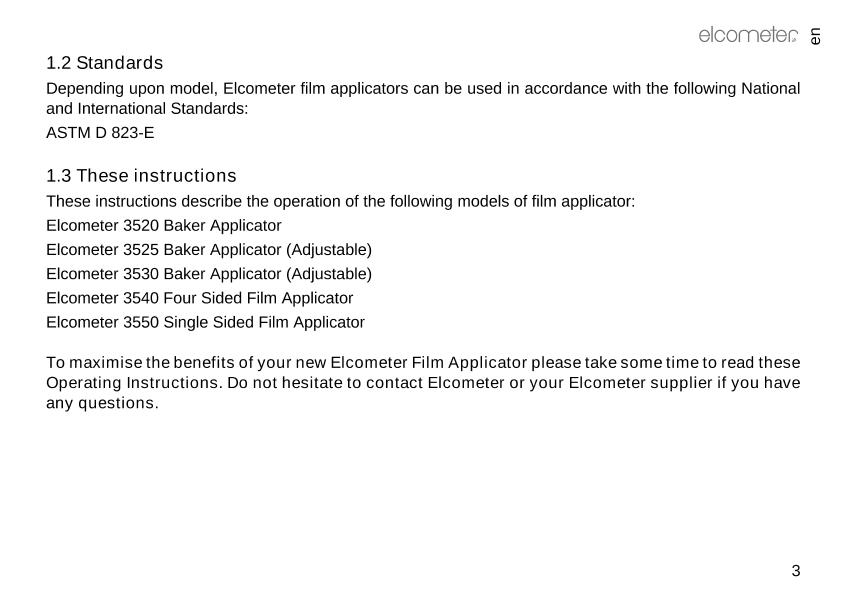Click the '1.2 Standards' heading
The height and width of the screenshot is (598, 846).
click(105, 63)
